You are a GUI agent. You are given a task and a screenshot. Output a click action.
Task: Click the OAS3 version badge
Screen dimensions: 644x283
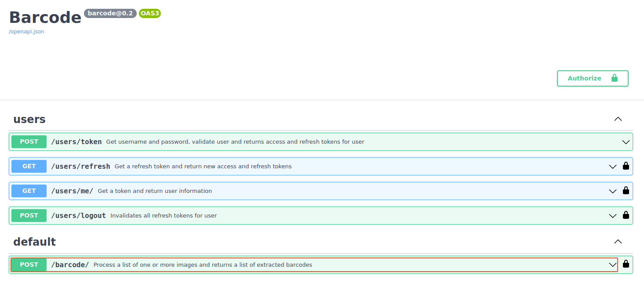(x=150, y=13)
